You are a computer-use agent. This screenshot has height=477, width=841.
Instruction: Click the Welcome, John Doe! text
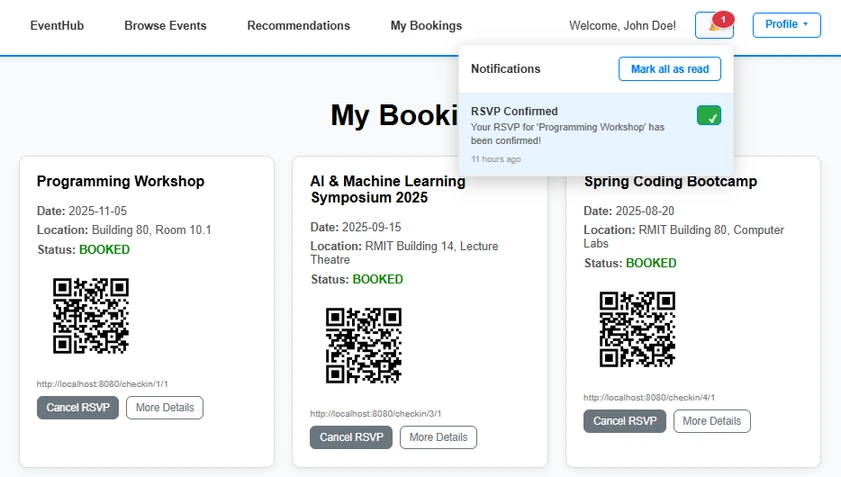click(622, 26)
